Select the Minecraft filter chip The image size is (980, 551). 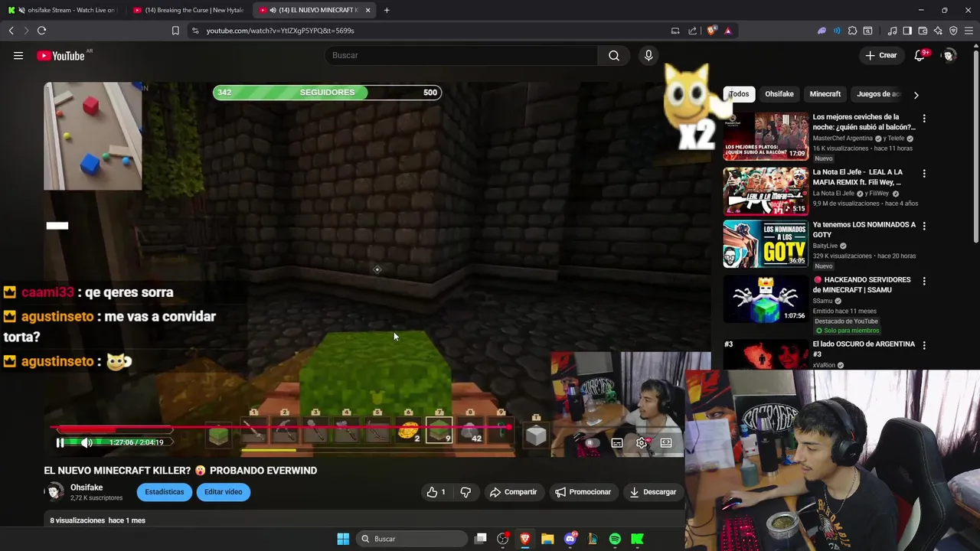tap(825, 94)
